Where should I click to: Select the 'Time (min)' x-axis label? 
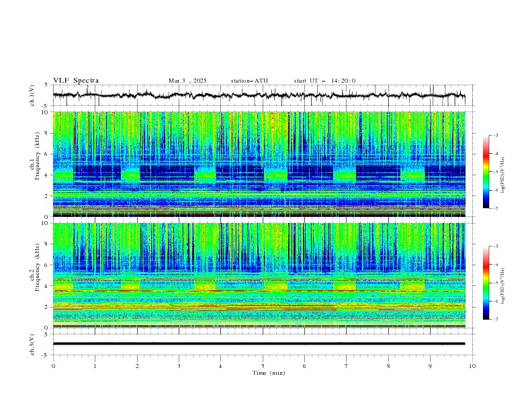click(x=269, y=373)
